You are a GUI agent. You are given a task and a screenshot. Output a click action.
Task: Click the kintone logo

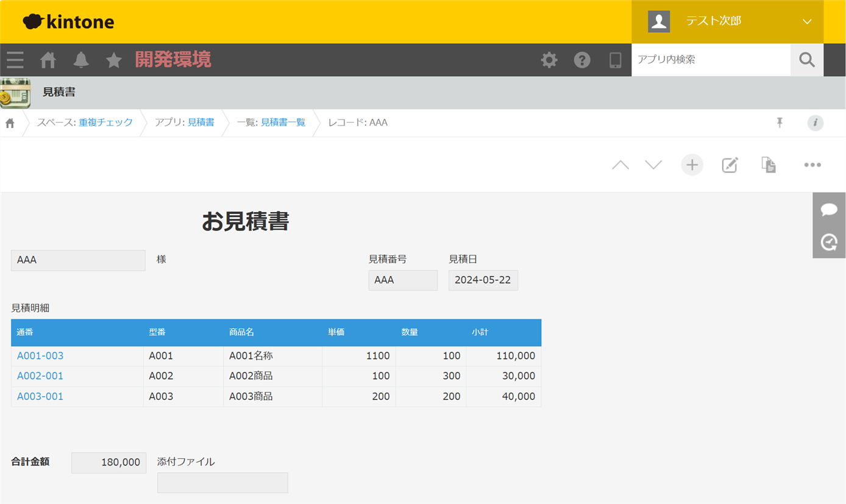click(x=68, y=22)
